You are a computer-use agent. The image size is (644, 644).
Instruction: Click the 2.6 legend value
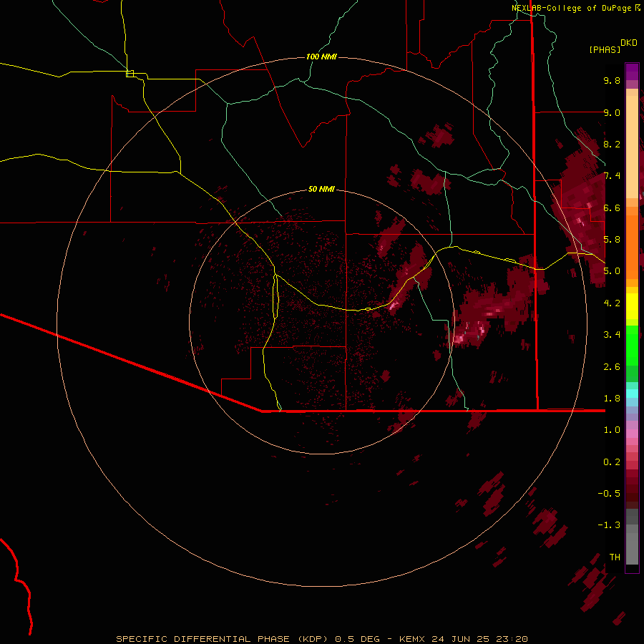click(x=612, y=367)
